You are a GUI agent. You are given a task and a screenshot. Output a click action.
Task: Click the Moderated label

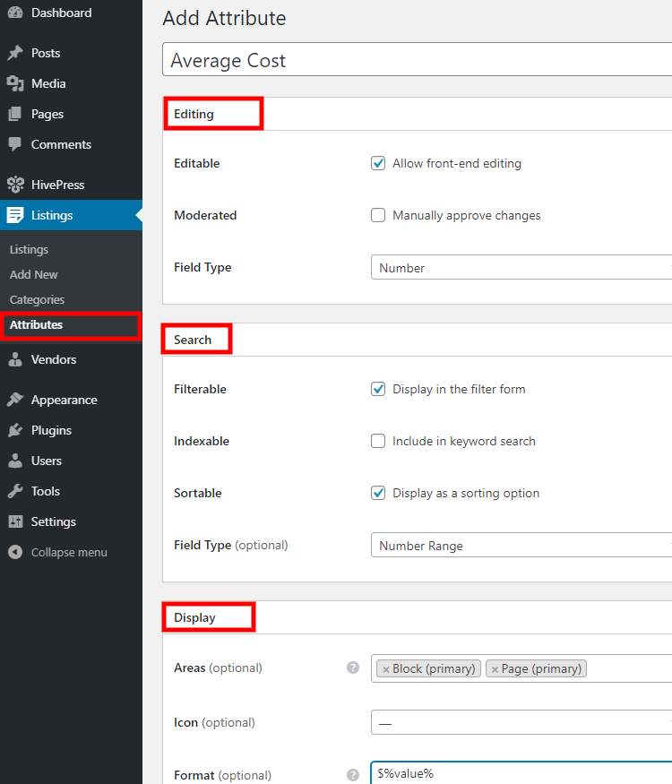[205, 216]
